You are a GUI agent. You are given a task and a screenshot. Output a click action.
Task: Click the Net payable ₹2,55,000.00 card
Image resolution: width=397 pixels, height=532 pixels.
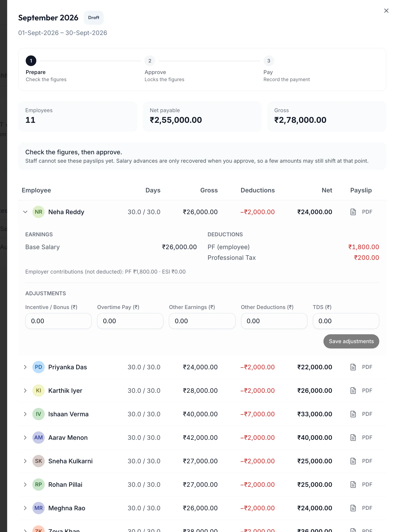pyautogui.click(x=202, y=116)
